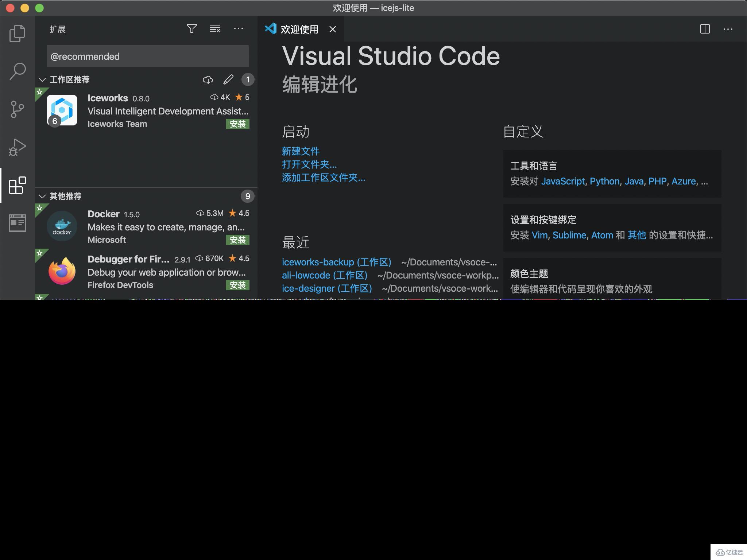Click the Python language link

pyautogui.click(x=605, y=181)
